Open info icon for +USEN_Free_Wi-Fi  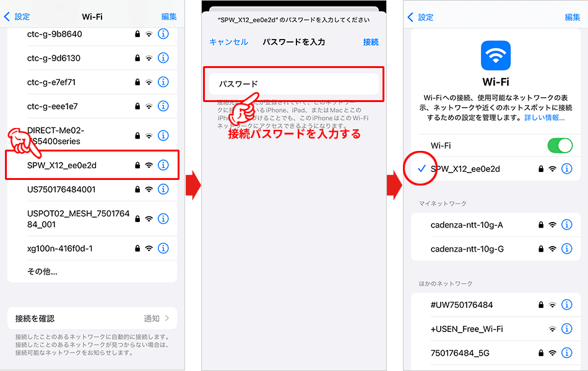(567, 328)
